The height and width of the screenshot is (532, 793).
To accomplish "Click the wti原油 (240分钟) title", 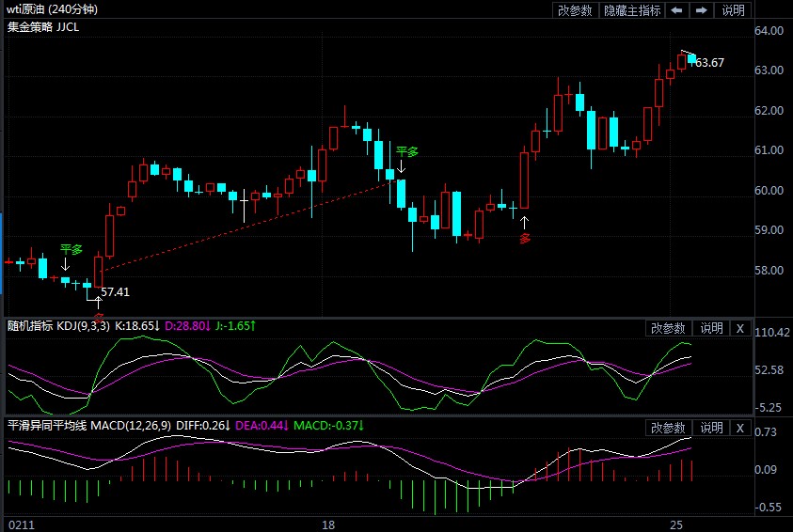I will click(x=53, y=9).
